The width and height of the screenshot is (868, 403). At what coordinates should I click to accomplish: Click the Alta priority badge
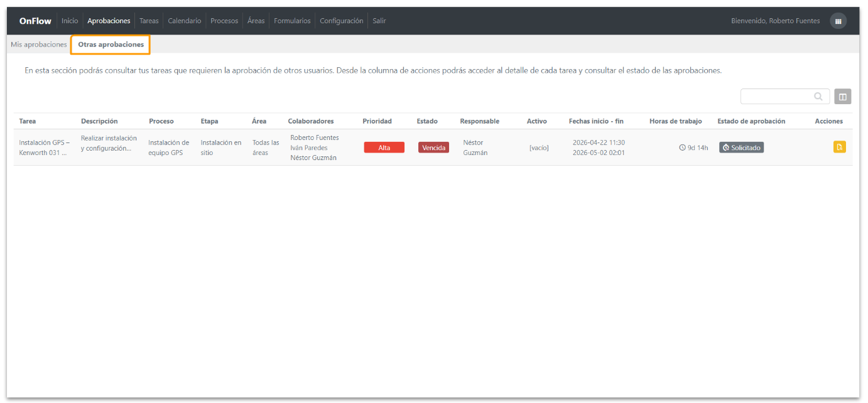pyautogui.click(x=384, y=148)
